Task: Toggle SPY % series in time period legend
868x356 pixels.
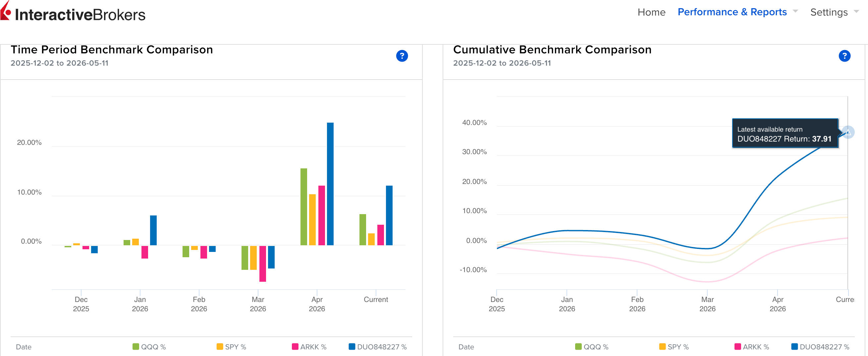Action: [x=231, y=347]
